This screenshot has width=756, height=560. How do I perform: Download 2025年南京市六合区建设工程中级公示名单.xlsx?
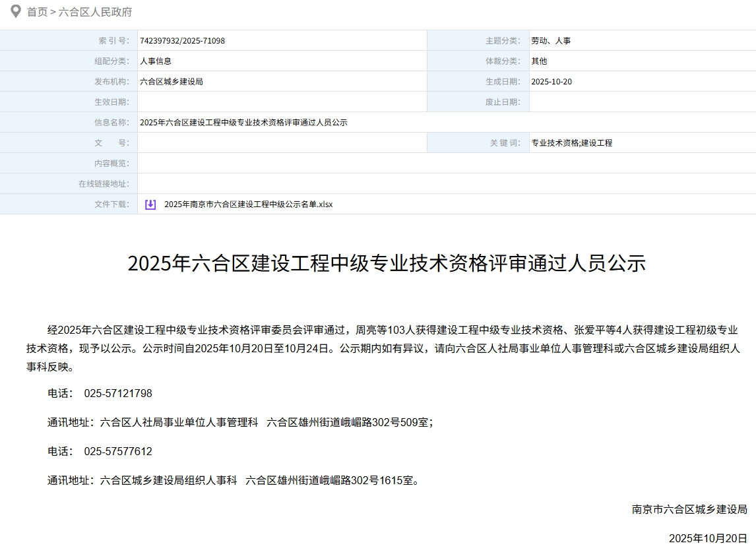(x=248, y=204)
